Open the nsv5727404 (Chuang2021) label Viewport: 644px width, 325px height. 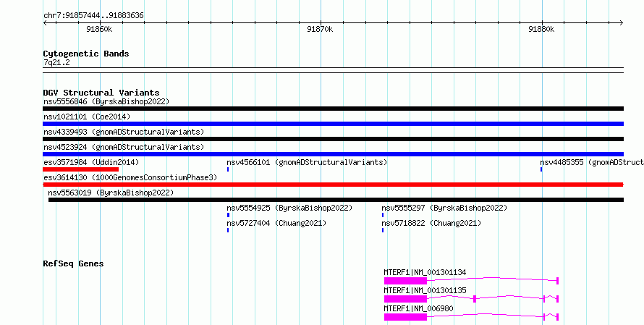[x=277, y=223]
